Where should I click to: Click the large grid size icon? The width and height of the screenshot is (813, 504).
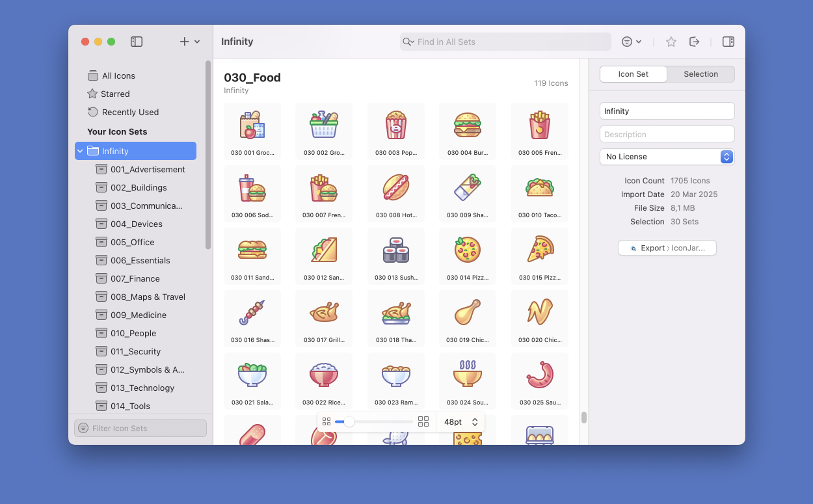tap(423, 422)
